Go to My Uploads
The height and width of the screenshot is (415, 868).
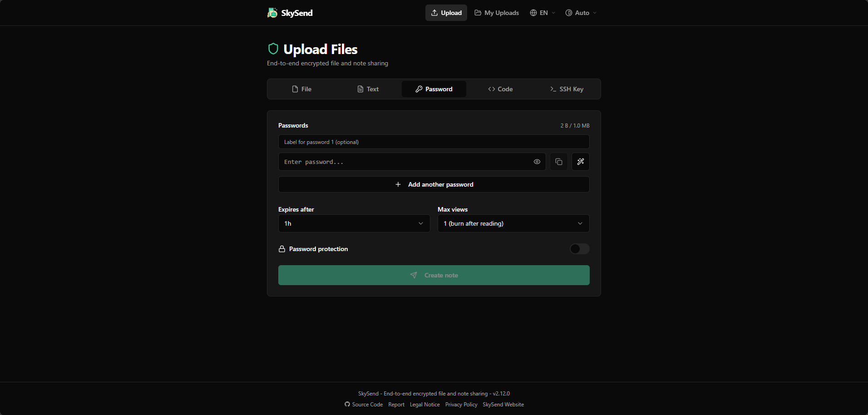pyautogui.click(x=497, y=13)
